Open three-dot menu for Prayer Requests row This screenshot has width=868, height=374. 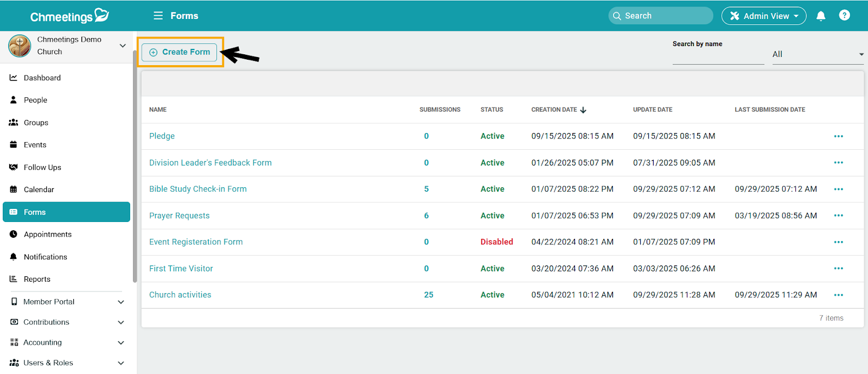tap(838, 215)
